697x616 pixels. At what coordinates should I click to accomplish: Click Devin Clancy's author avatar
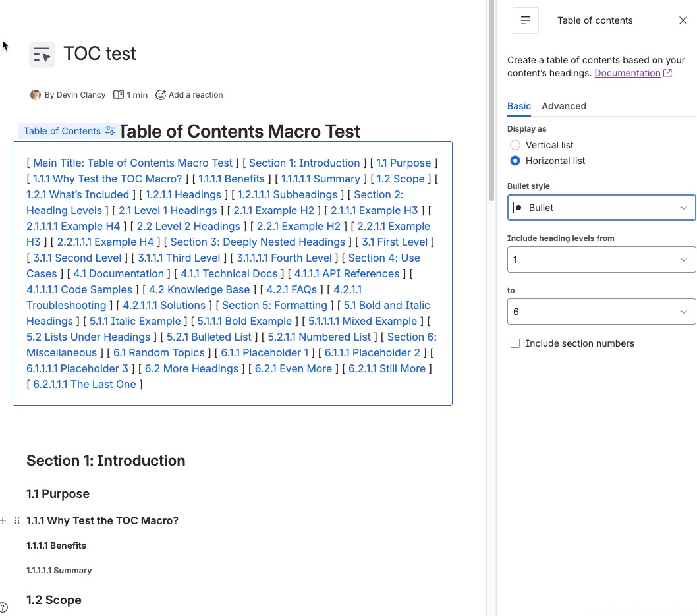pyautogui.click(x=36, y=95)
